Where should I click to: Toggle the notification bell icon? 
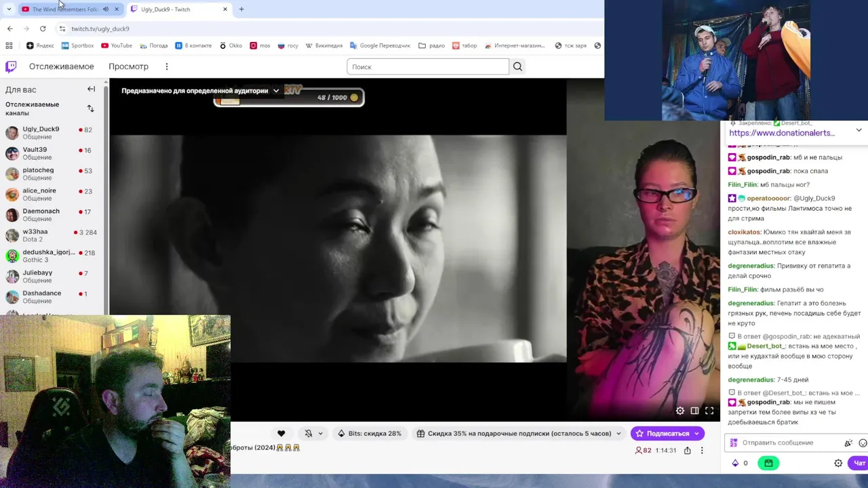309,433
